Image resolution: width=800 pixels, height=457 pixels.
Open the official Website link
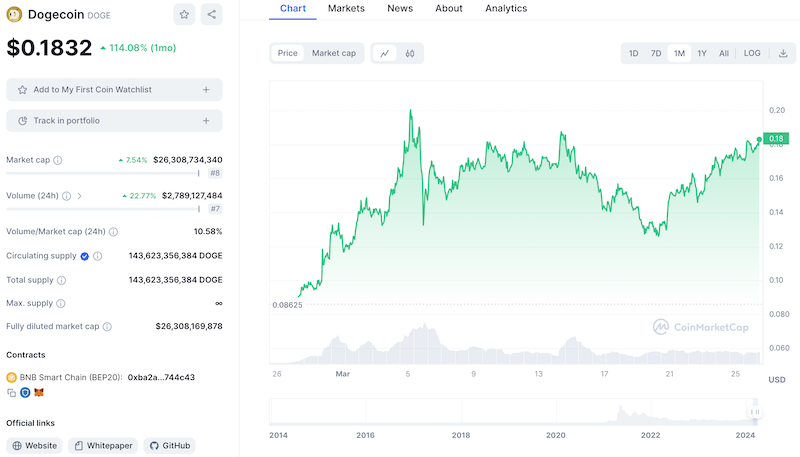[x=34, y=446]
